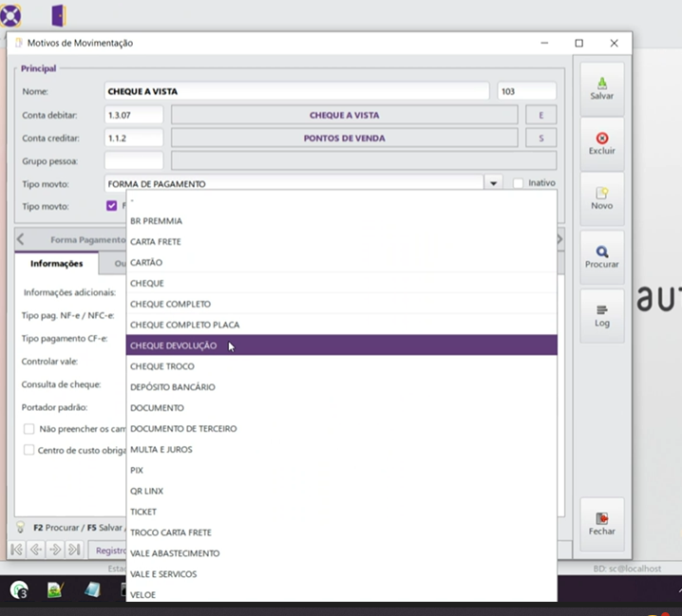Select TROCO CARTA FRETE option
Screen dimensions: 682x616
[341, 532]
